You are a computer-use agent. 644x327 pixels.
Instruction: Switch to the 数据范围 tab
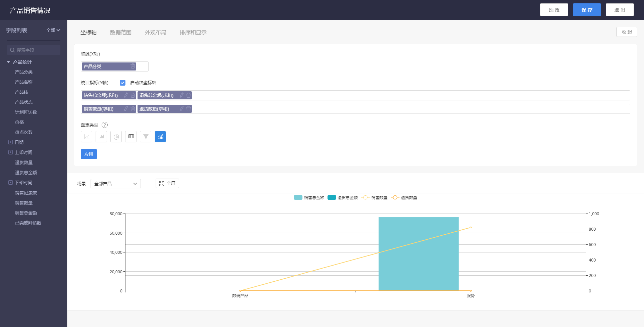point(121,32)
